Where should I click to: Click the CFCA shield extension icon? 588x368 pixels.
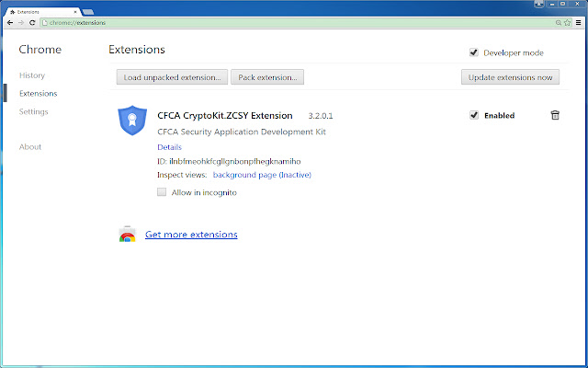point(132,121)
